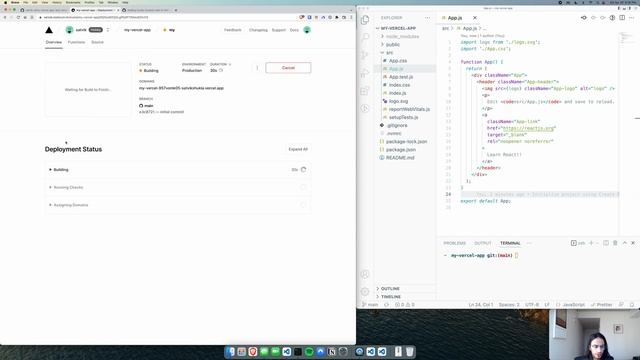Click the split editor icon in VS Code

(x=622, y=18)
